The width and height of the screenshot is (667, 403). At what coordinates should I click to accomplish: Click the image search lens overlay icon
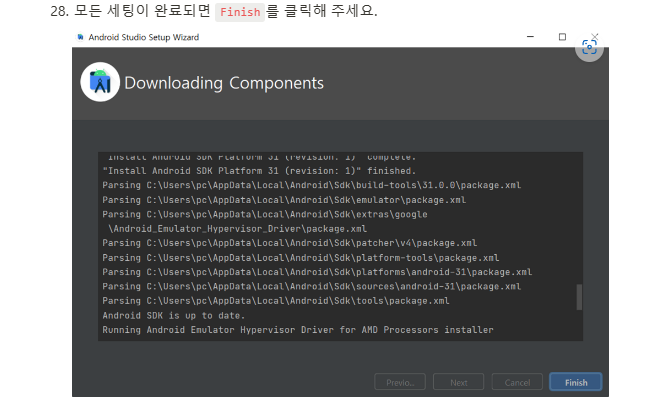589,47
